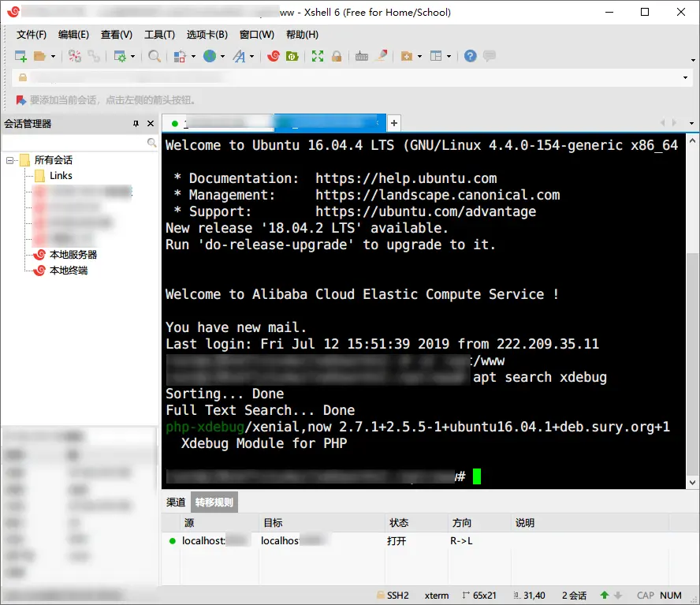
Task: Pin the 会话管理器 panel
Action: (136, 124)
